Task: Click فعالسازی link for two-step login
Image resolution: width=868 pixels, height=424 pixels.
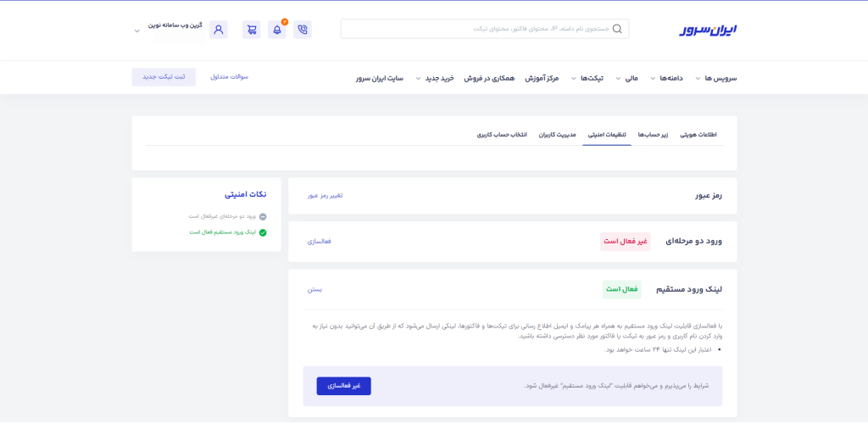Action: 319,242
